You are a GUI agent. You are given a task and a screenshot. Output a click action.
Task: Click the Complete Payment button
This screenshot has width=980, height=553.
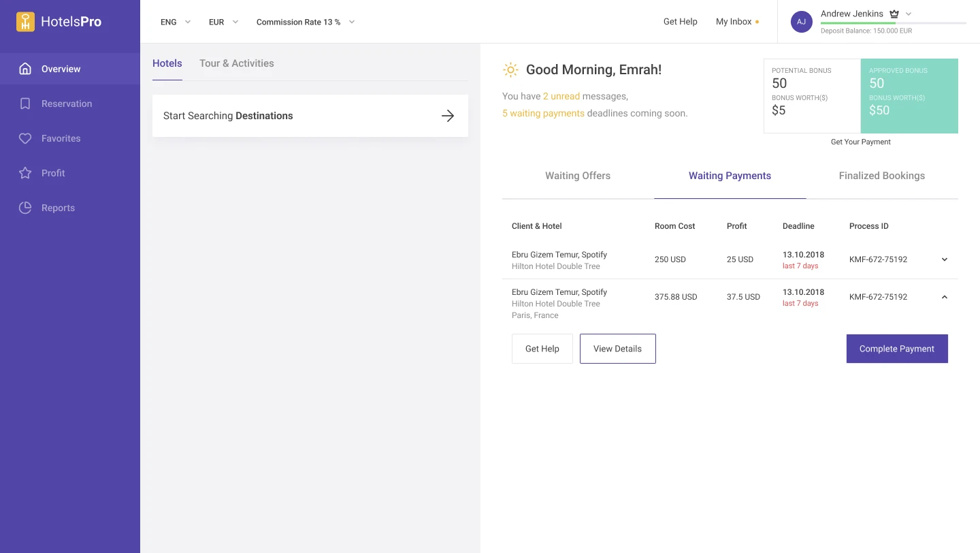(x=897, y=349)
